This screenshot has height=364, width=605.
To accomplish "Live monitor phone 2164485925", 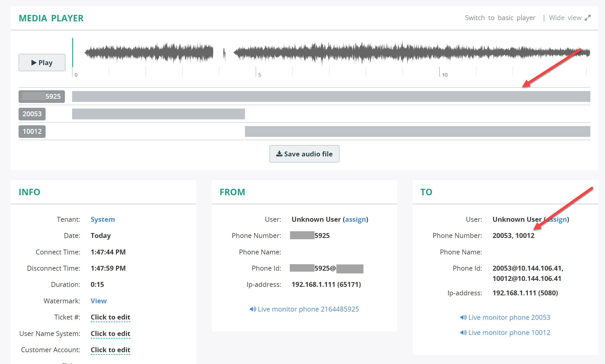I will point(304,309).
